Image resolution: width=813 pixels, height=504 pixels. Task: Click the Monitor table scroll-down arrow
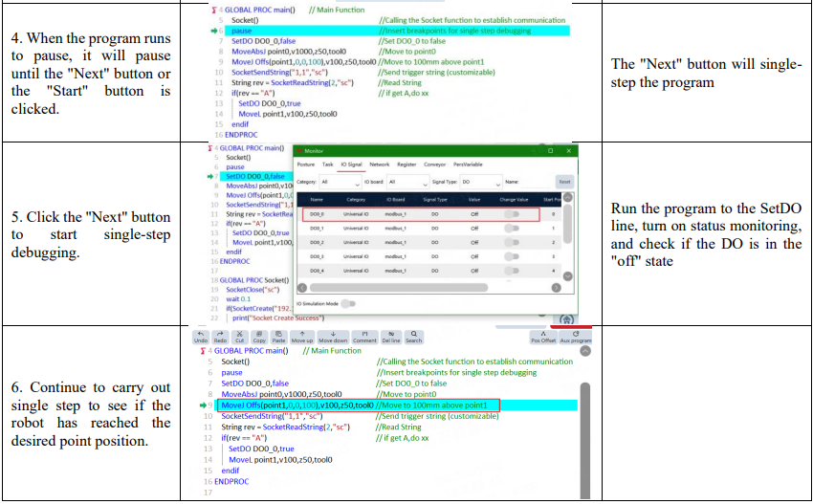[568, 276]
